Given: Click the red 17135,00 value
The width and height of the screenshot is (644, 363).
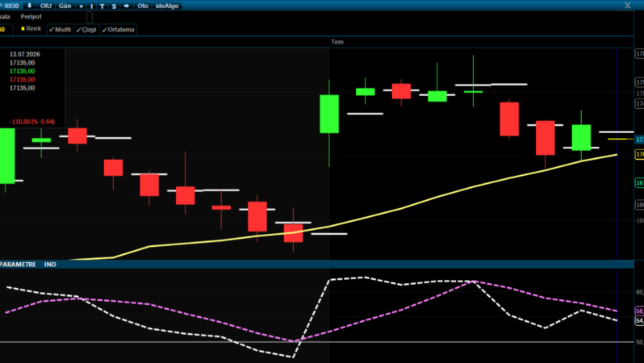Looking at the screenshot, I should tap(22, 79).
